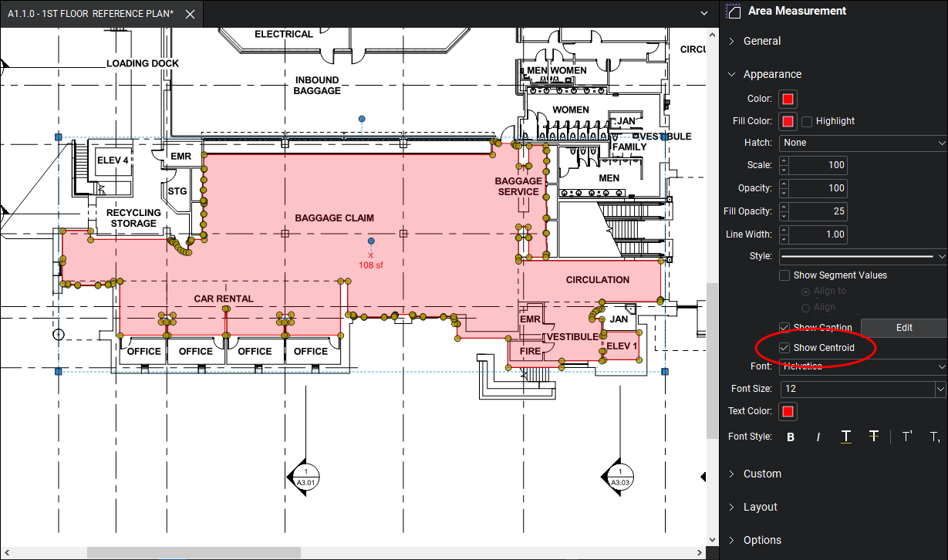Open the Fill Color swatch
The image size is (948, 560).
788,121
